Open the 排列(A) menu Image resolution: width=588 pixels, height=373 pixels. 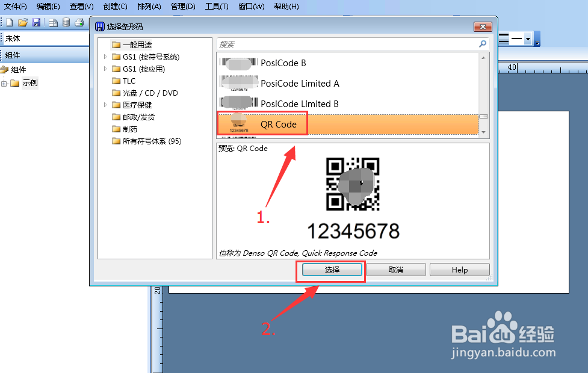[149, 7]
